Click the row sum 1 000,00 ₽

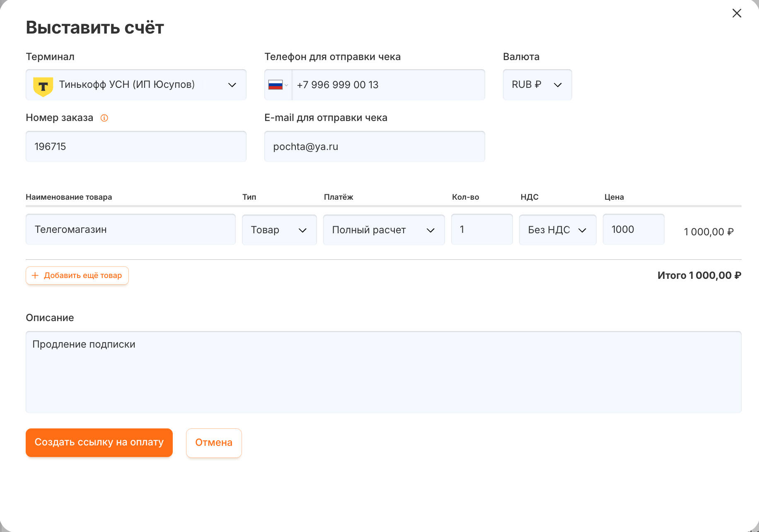[x=709, y=232]
